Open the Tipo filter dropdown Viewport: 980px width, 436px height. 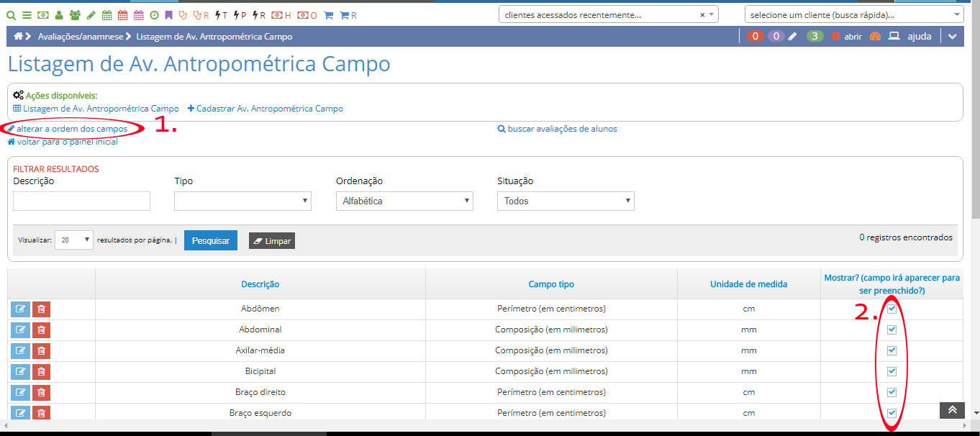(242, 201)
